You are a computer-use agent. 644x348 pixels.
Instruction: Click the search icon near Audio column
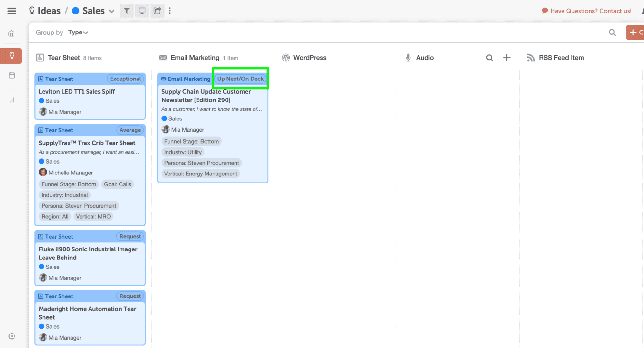pyautogui.click(x=489, y=57)
